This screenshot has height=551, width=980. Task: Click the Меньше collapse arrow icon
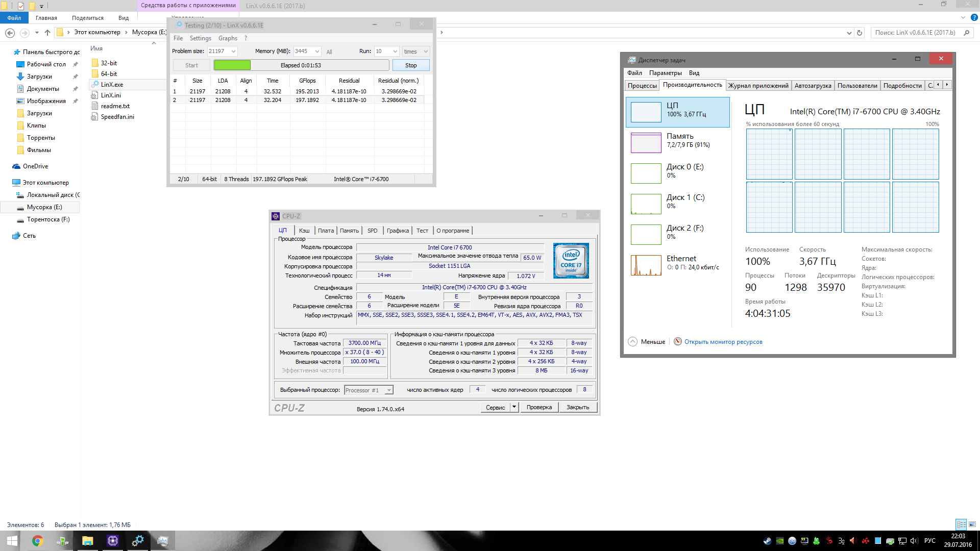click(x=632, y=342)
